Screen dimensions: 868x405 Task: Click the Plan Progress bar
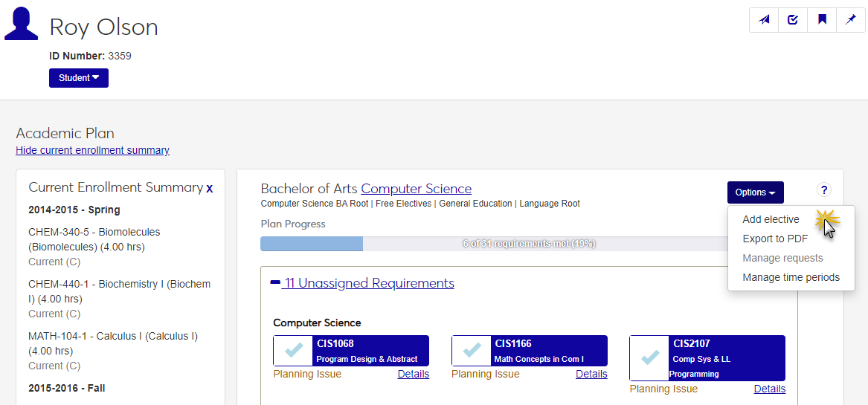(x=491, y=244)
